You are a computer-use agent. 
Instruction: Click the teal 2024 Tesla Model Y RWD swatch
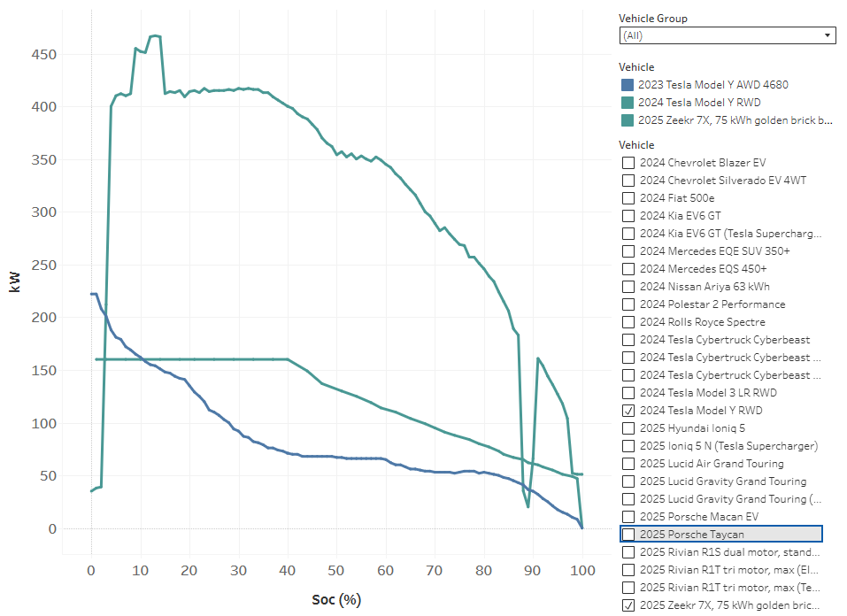click(628, 103)
